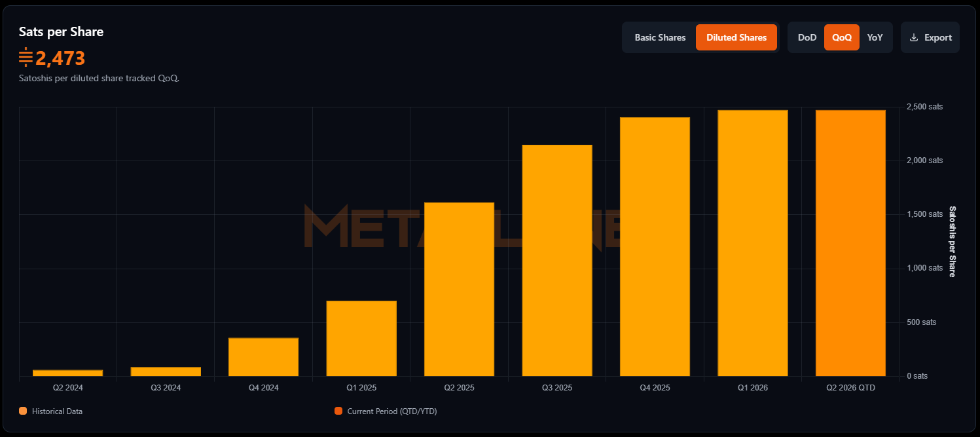Select the Q2 2025 bar
Image resolution: width=980 pixels, height=437 pixels.
pyautogui.click(x=459, y=290)
